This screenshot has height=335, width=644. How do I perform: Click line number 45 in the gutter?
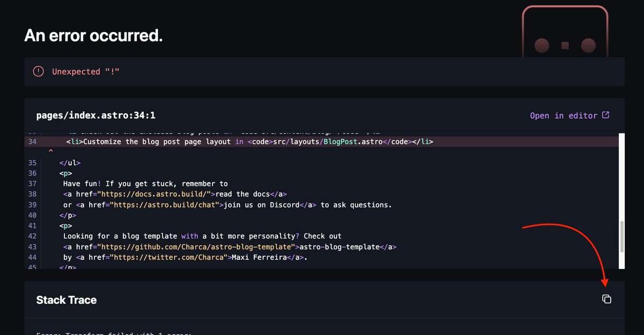tap(32, 267)
